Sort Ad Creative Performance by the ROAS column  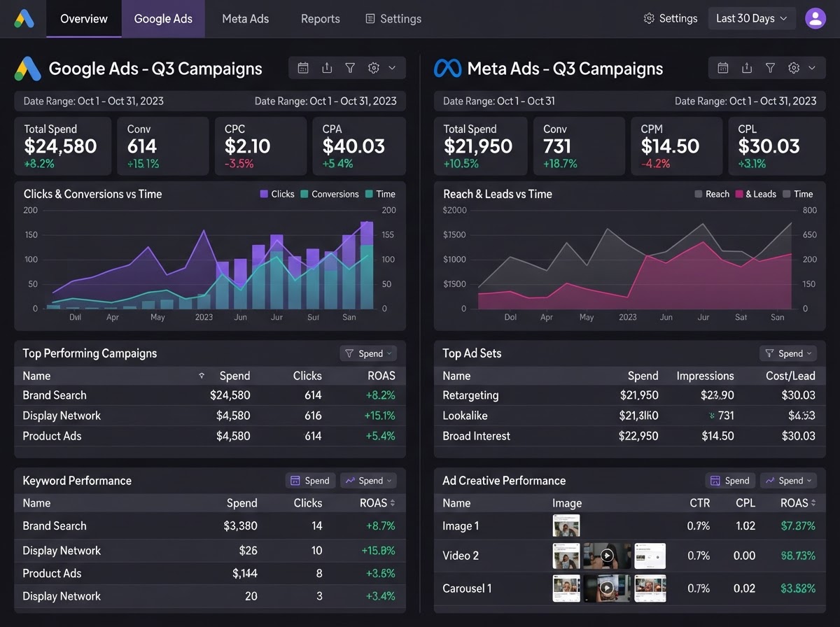(x=799, y=503)
